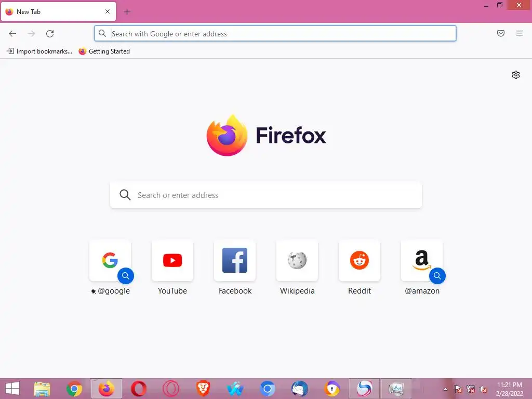Open the @amazon shortcut tile
This screenshot has width=532, height=399.
422,261
